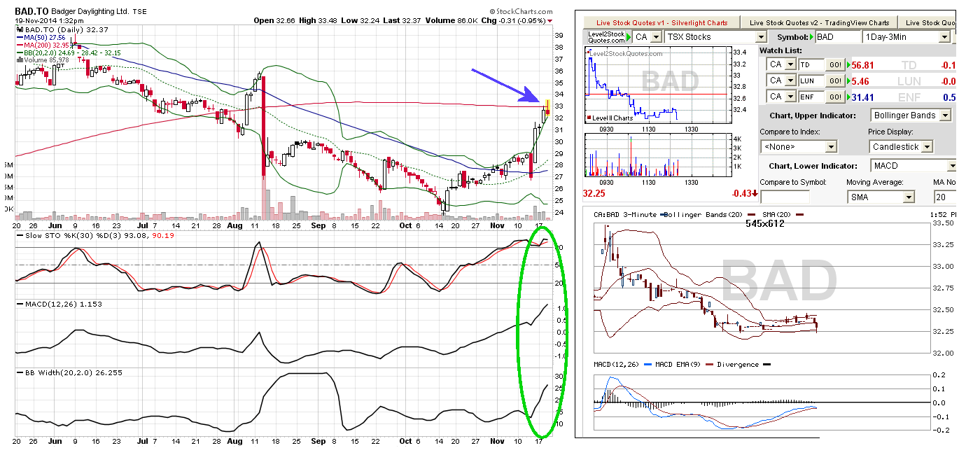Open the CA dropdown in the ENF watch row
Image resolution: width=980 pixels, height=455 pixels.
click(x=782, y=97)
